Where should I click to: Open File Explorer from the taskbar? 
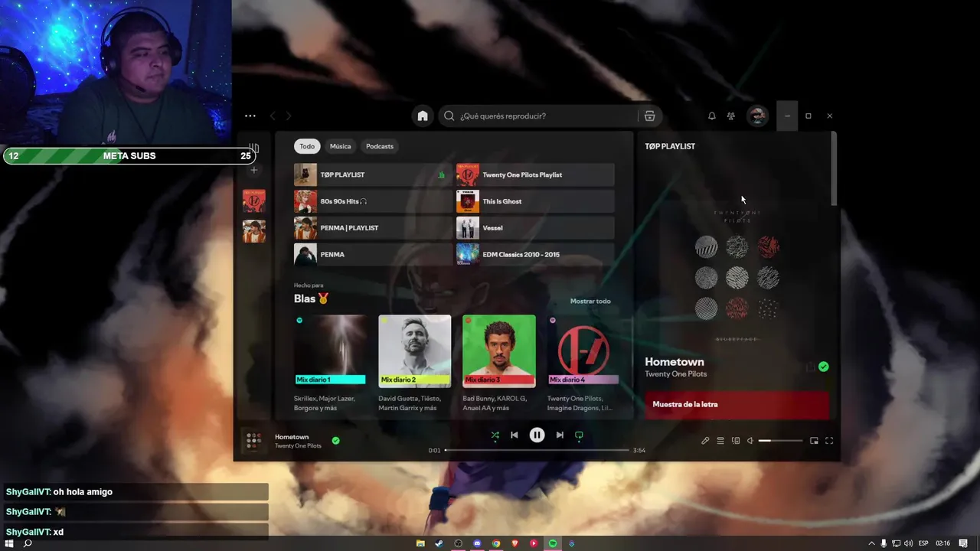coord(420,543)
